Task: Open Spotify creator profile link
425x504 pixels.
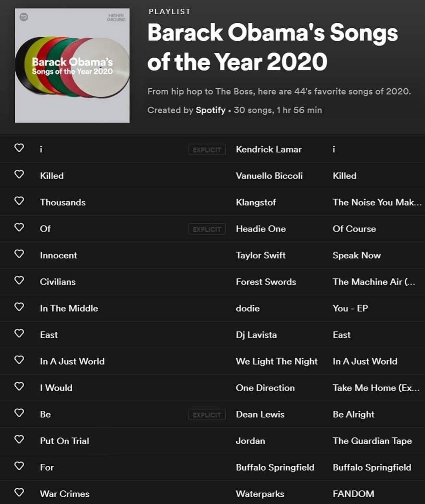Action: coord(211,110)
